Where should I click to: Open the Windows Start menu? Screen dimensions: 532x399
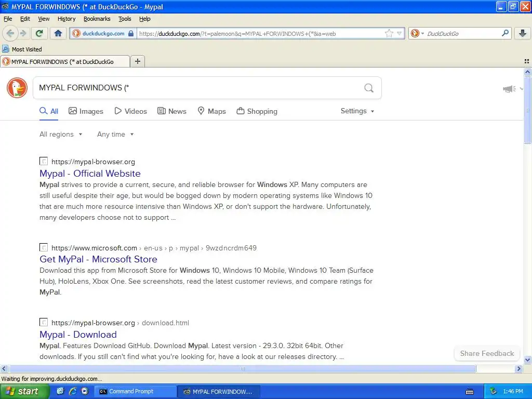(x=24, y=391)
